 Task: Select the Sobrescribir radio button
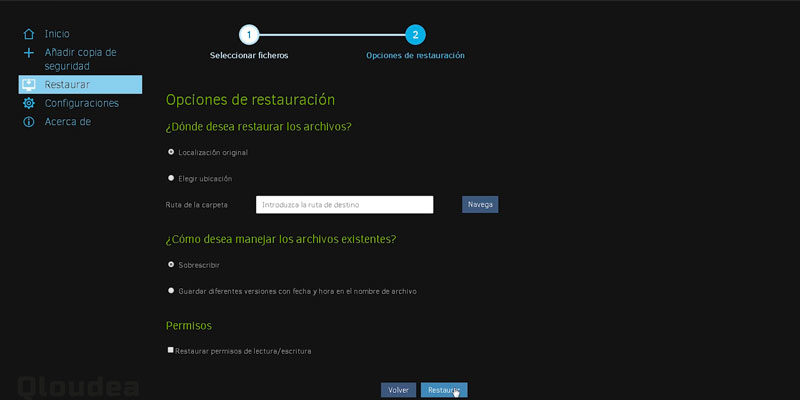171,265
